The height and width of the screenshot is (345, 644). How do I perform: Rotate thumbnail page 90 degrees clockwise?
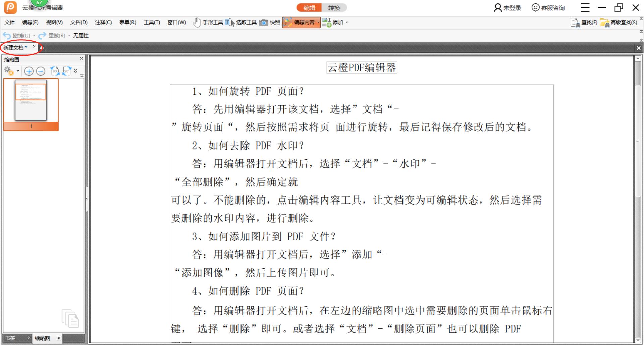pos(66,71)
